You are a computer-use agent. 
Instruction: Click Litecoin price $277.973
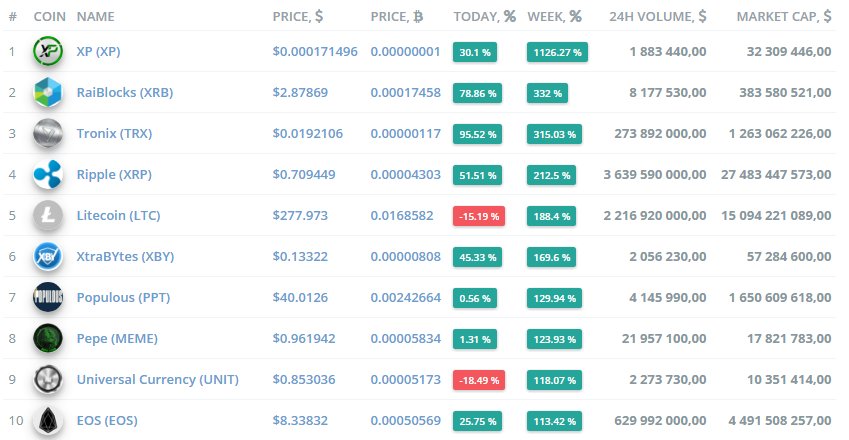300,215
